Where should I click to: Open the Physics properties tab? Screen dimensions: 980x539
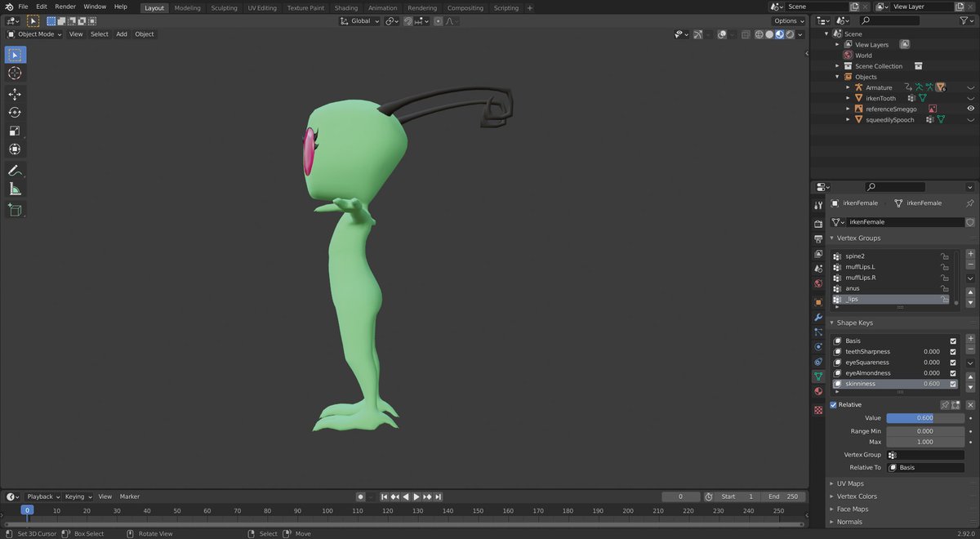[x=818, y=347]
